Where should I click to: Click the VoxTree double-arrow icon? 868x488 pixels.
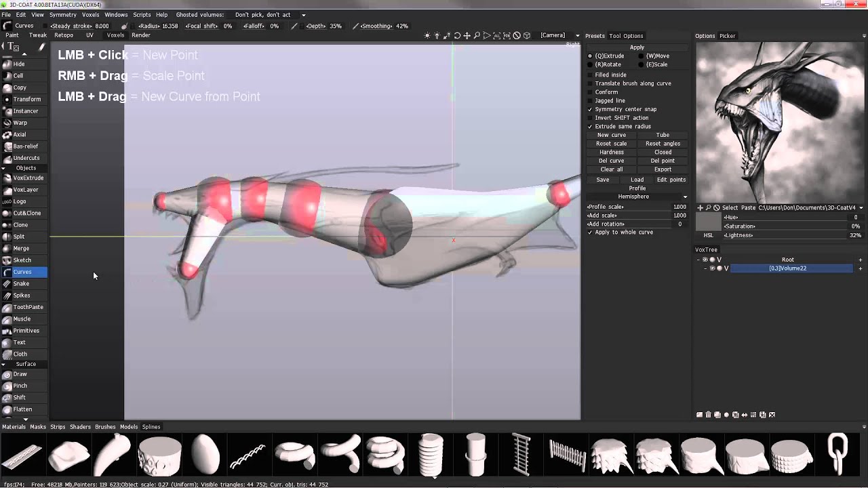pyautogui.click(x=745, y=415)
